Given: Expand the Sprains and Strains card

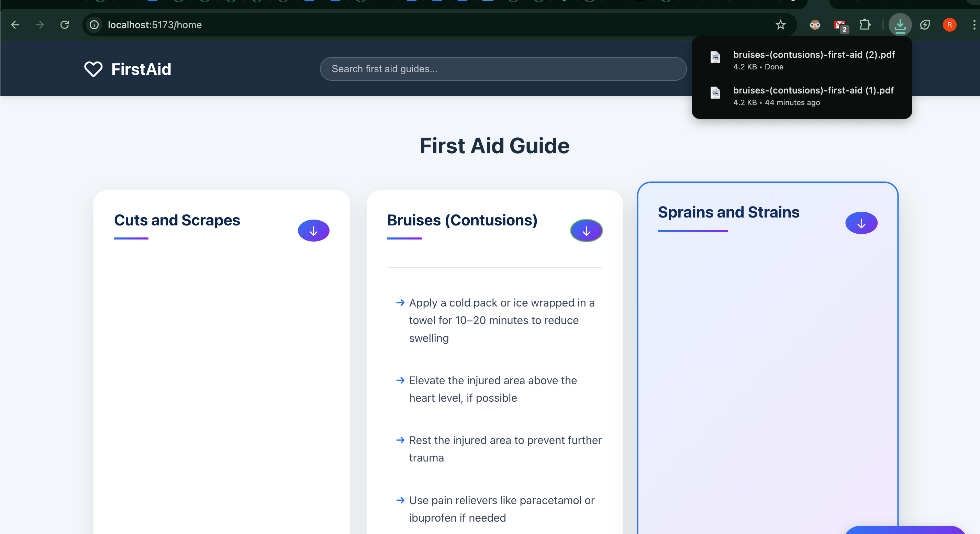Looking at the screenshot, I should 728,212.
